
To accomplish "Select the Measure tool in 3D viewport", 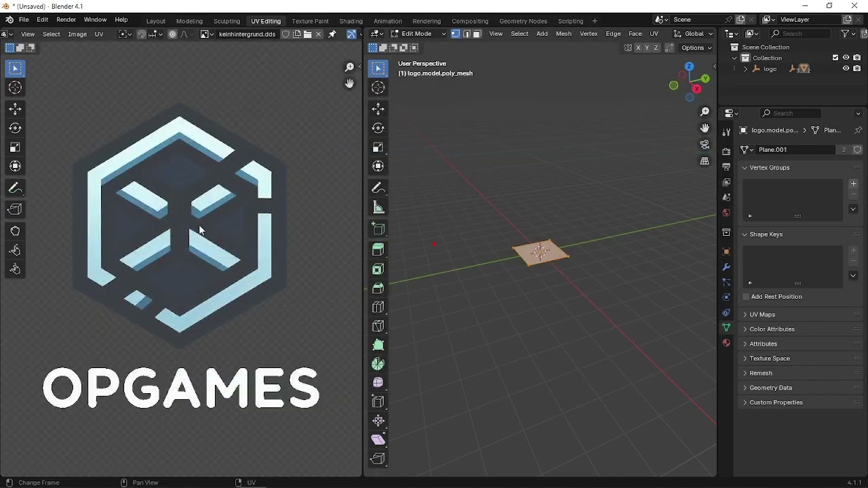I will pyautogui.click(x=378, y=207).
